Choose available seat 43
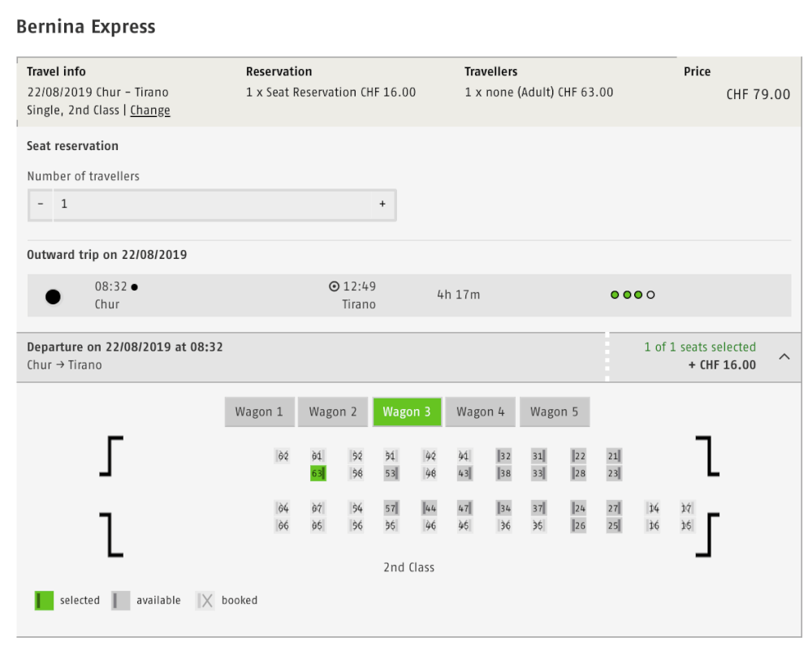Screen dimensions: 812x646 tap(464, 473)
